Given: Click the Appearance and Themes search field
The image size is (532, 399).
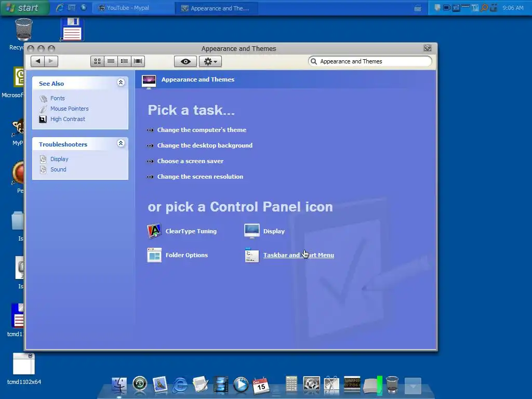Looking at the screenshot, I should click(x=370, y=61).
